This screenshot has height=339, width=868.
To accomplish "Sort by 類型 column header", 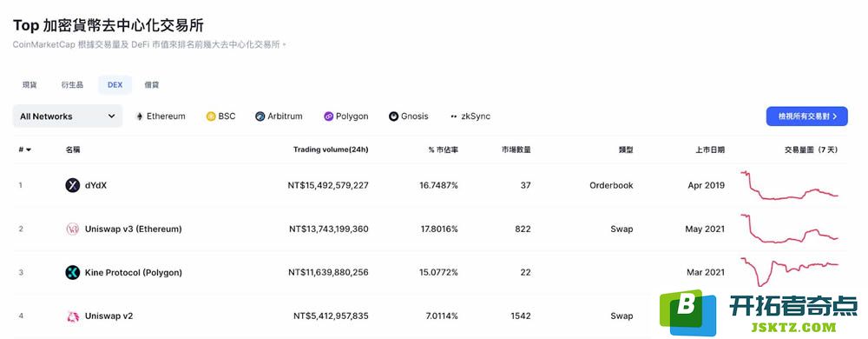I will (x=626, y=150).
